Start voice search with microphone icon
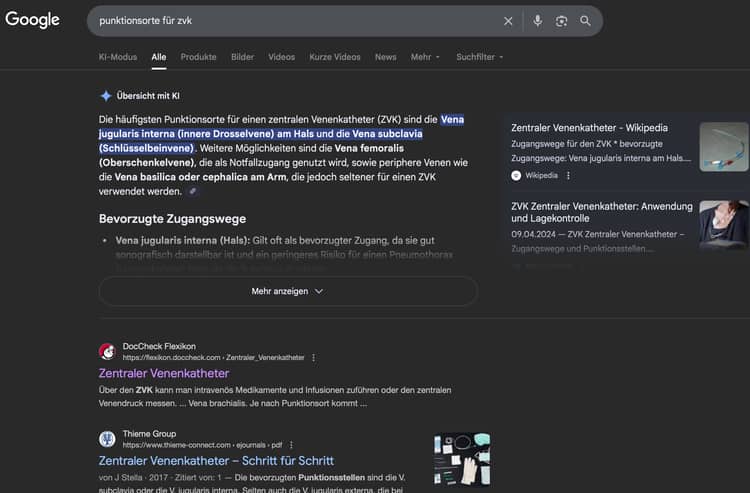Screen dimensions: 750x493 (538, 21)
